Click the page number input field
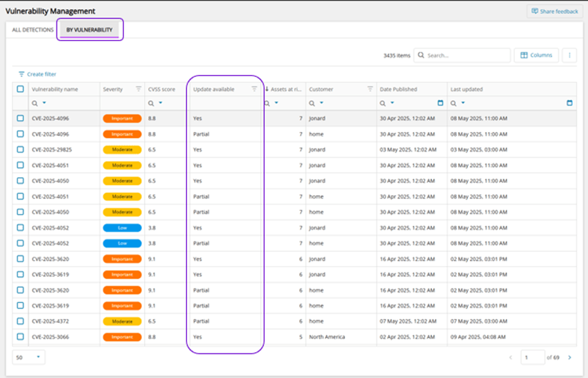Image resolution: width=588 pixels, height=378 pixels. [532, 357]
